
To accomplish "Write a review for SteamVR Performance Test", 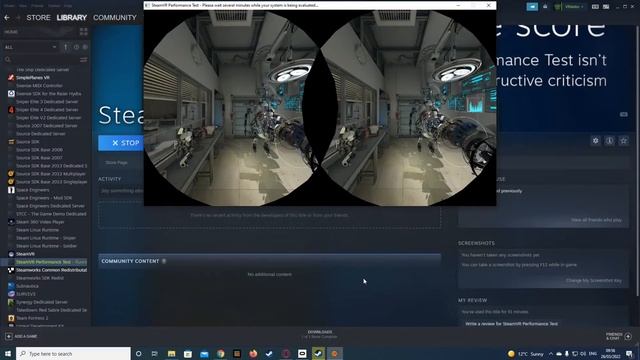I will pyautogui.click(x=511, y=324).
